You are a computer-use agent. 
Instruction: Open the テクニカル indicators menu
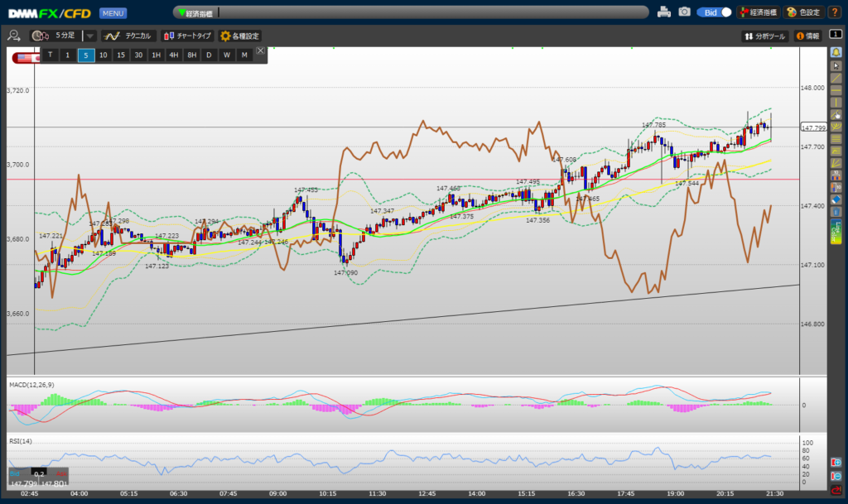click(128, 36)
